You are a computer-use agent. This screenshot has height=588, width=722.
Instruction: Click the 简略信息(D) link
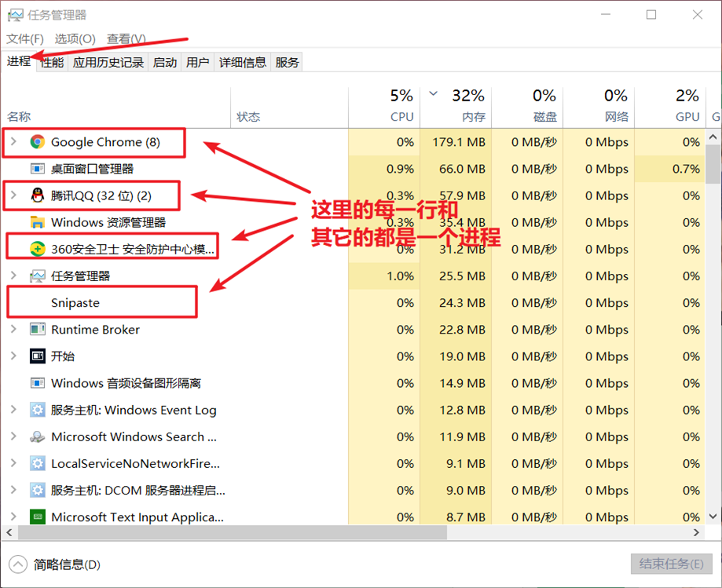pyautogui.click(x=67, y=564)
